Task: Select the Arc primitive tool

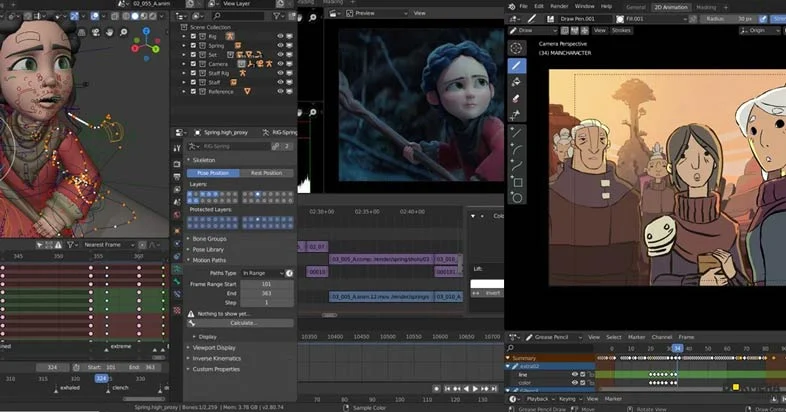Action: [x=516, y=149]
